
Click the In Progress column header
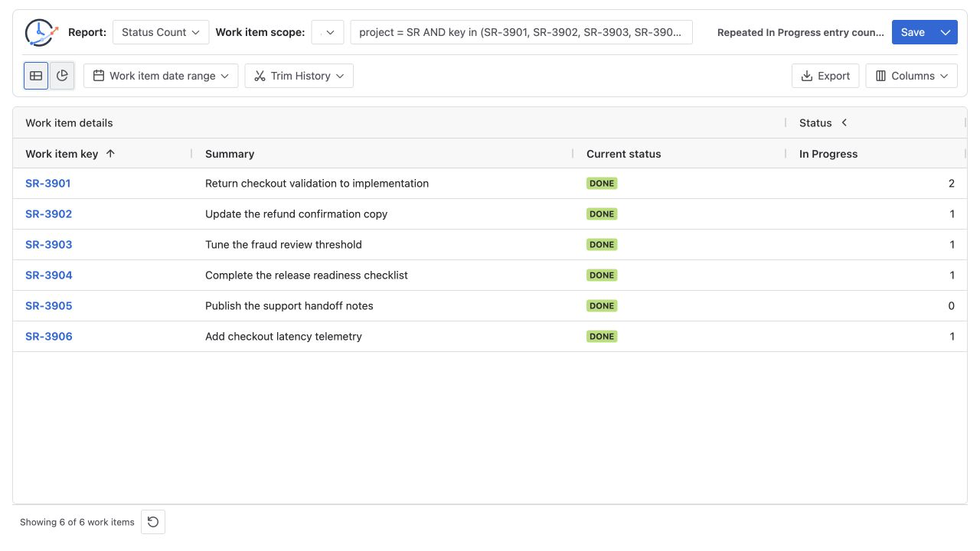click(x=828, y=154)
